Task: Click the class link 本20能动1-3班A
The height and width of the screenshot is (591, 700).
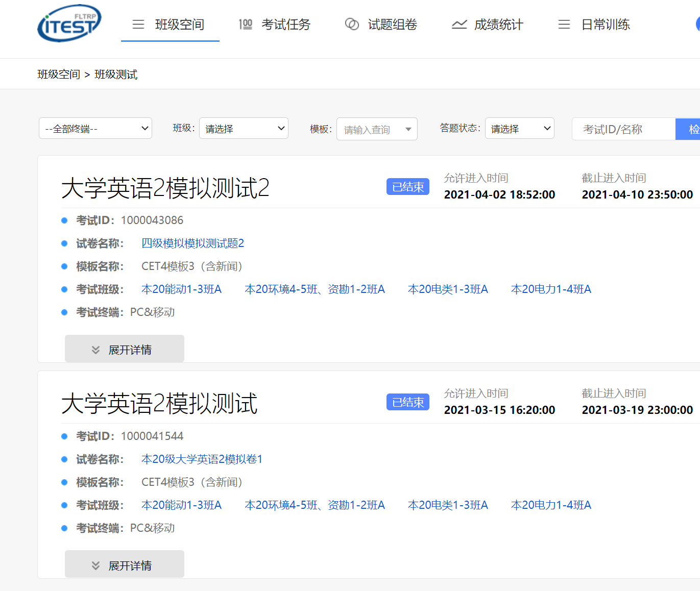Action: (181, 288)
